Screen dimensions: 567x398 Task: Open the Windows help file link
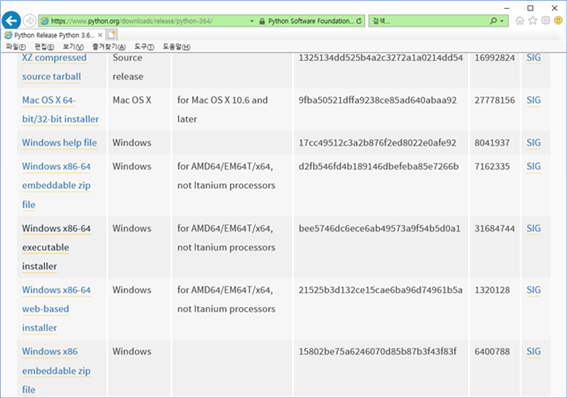[59, 143]
